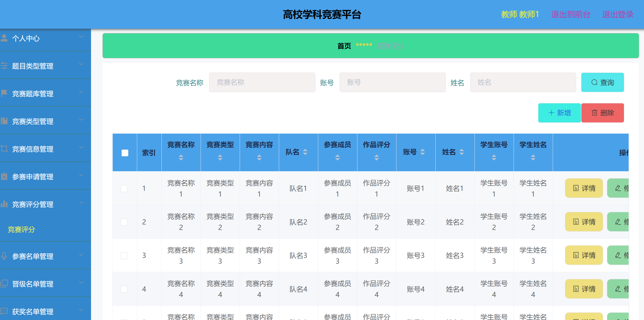Expand the 晋级名单管理 chevron
Image resolution: width=644 pixels, height=320 pixels.
81,282
